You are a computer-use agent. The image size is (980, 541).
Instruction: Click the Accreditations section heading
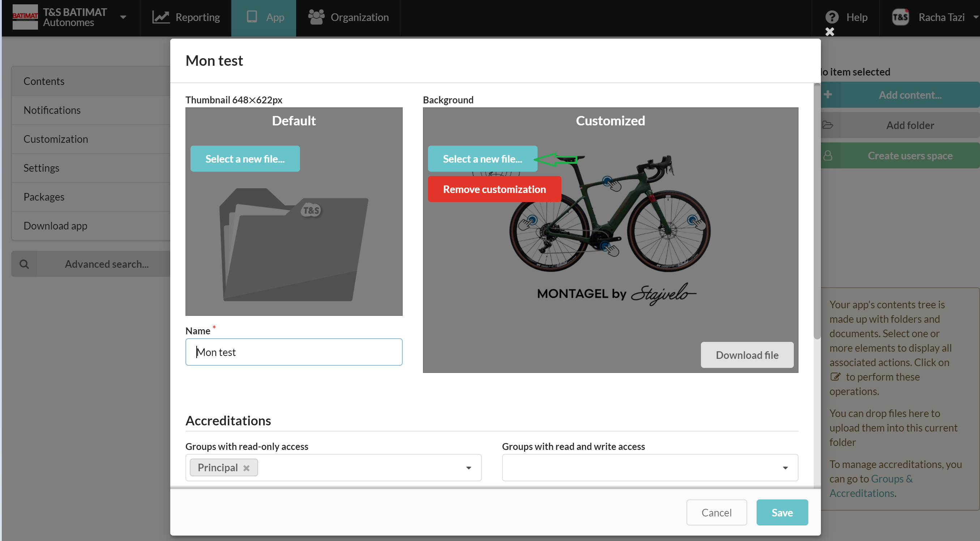click(228, 421)
